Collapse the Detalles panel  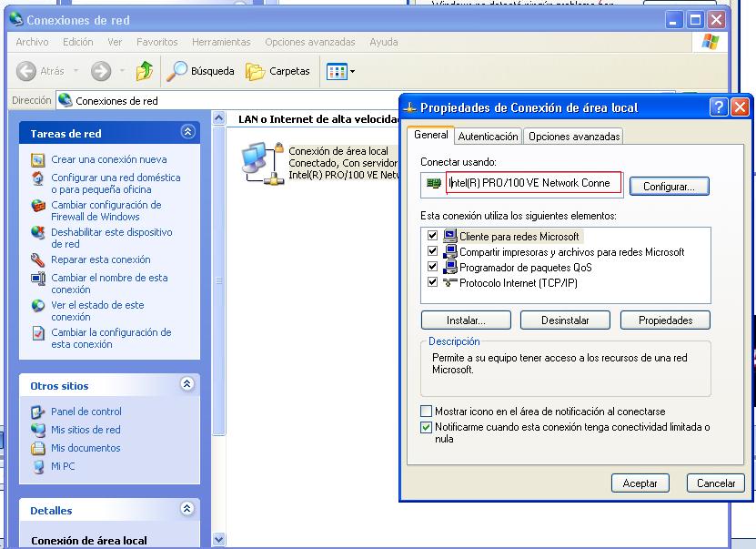point(187,508)
